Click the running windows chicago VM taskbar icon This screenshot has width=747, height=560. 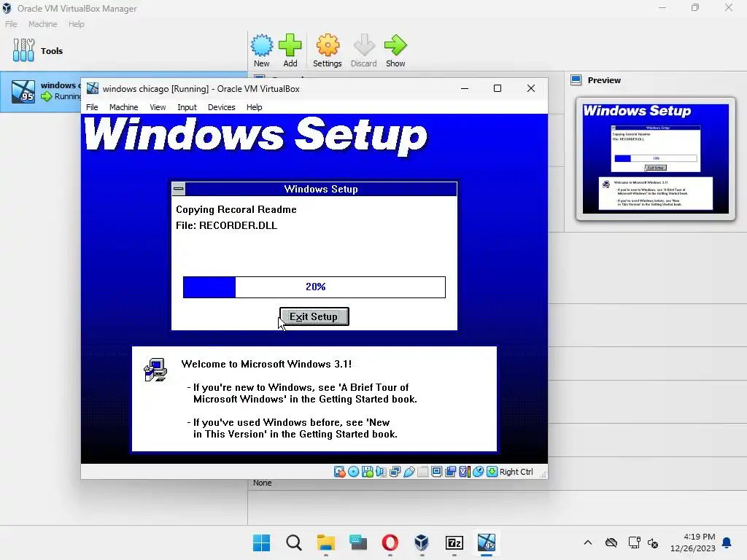487,542
